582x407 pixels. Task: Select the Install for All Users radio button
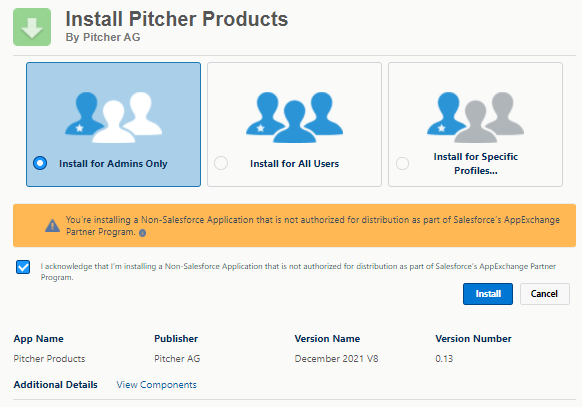pos(221,163)
